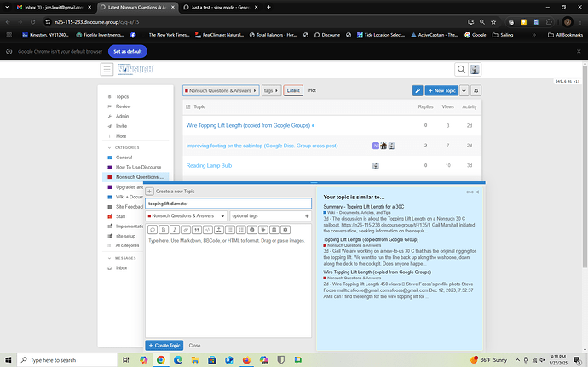Expand the Nonsuch Questions & Answers category filter
Screen dimensions: 588x367
(221, 90)
